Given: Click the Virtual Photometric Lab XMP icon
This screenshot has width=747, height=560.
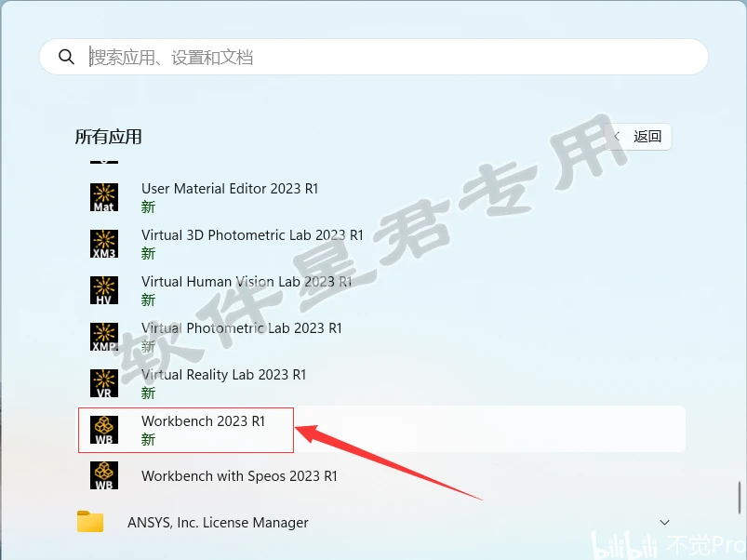Looking at the screenshot, I should tap(104, 337).
